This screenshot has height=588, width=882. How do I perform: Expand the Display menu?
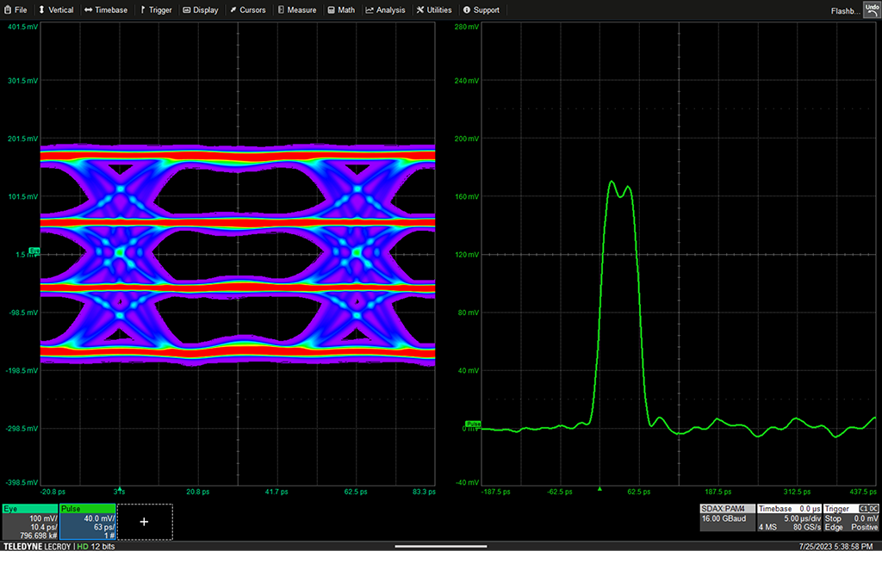tap(200, 9)
